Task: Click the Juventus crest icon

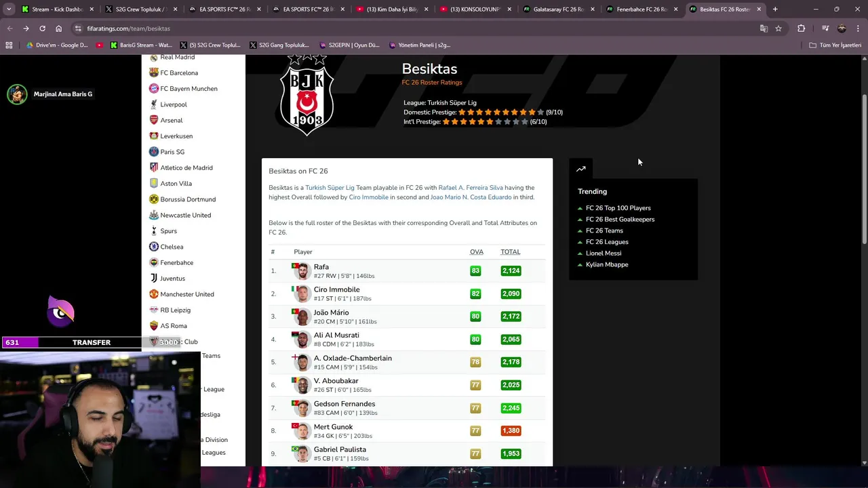Action: (x=154, y=279)
